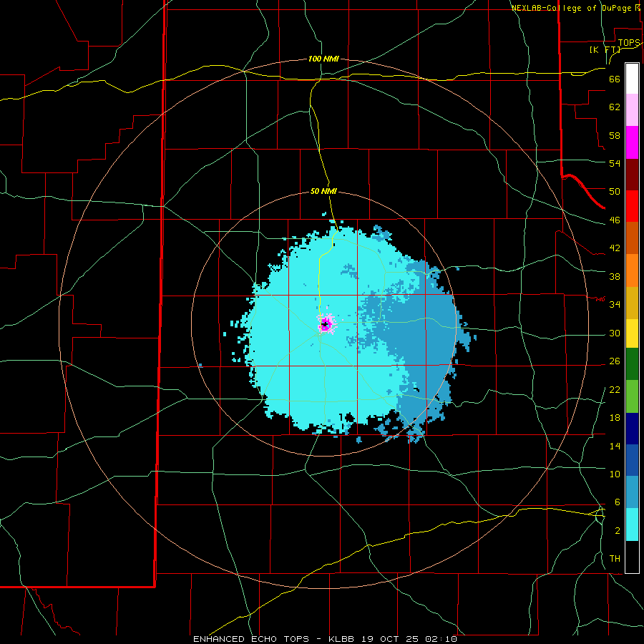
Task: Click the 22 legend value
Action: pos(615,389)
